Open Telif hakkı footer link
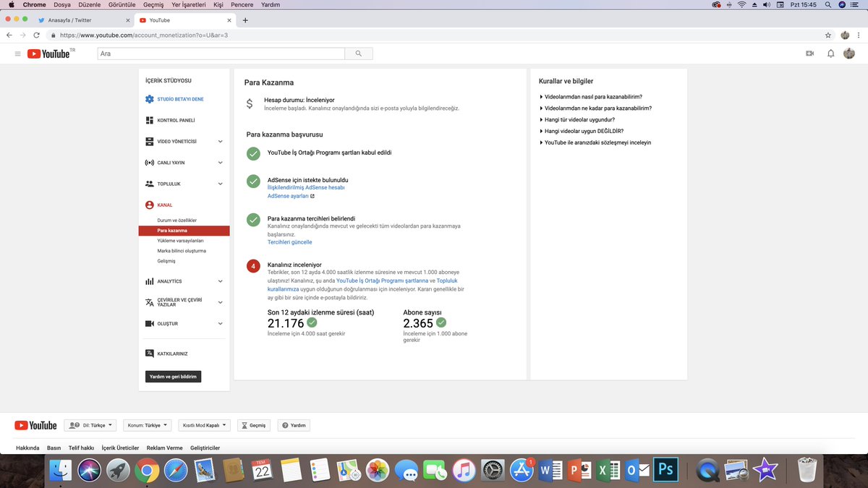The width and height of the screenshot is (868, 488). (81, 448)
